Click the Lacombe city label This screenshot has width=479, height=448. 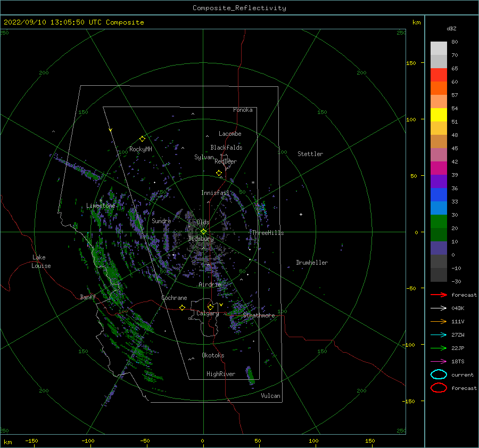point(230,134)
